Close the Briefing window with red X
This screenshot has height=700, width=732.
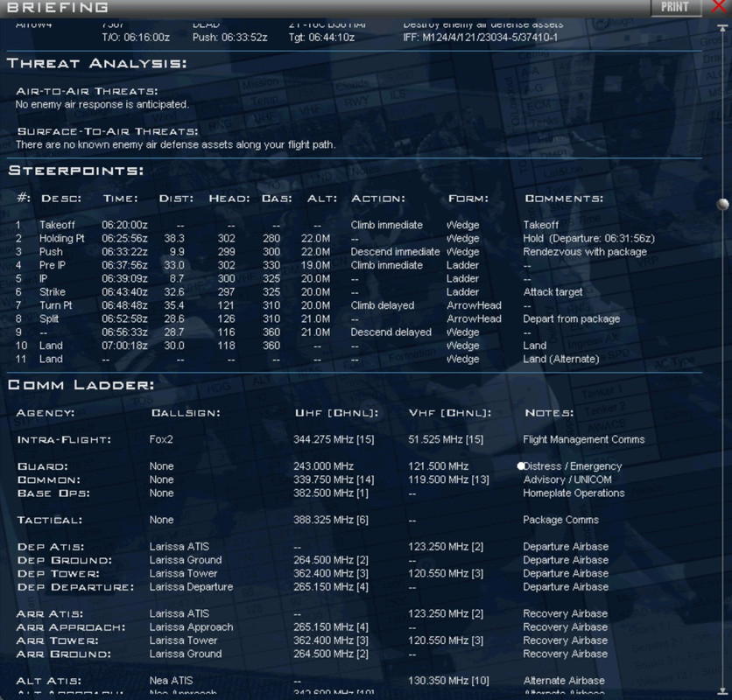pyautogui.click(x=720, y=6)
